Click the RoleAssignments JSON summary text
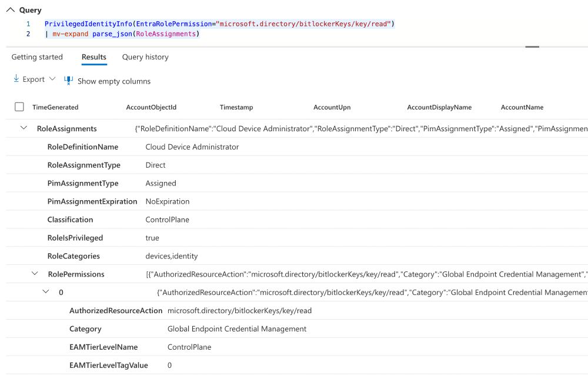The image size is (588, 375). pyautogui.click(x=361, y=129)
